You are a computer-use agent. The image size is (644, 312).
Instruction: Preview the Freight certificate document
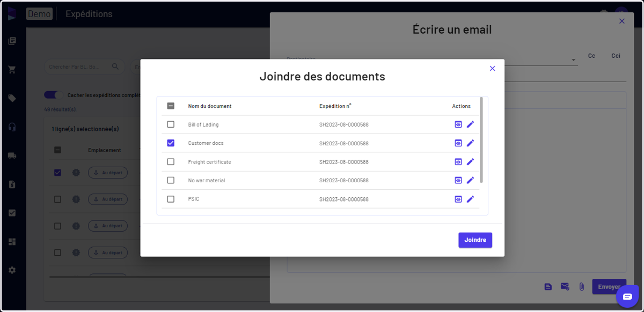point(458,162)
